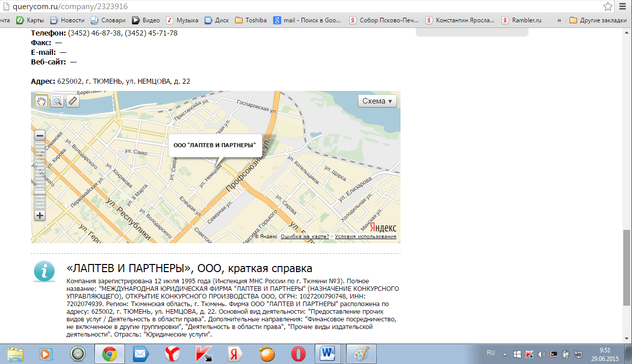Open the Новости bookmark
The image size is (632, 364).
(67, 21)
